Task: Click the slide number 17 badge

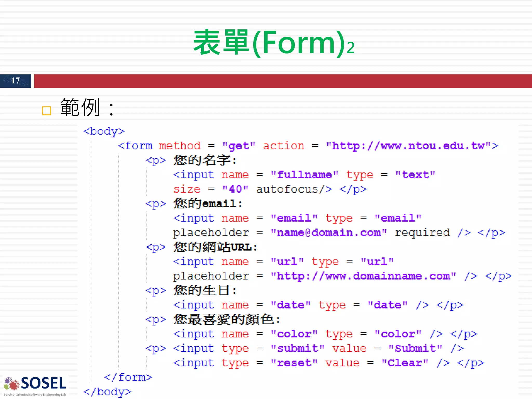Action: coord(16,81)
